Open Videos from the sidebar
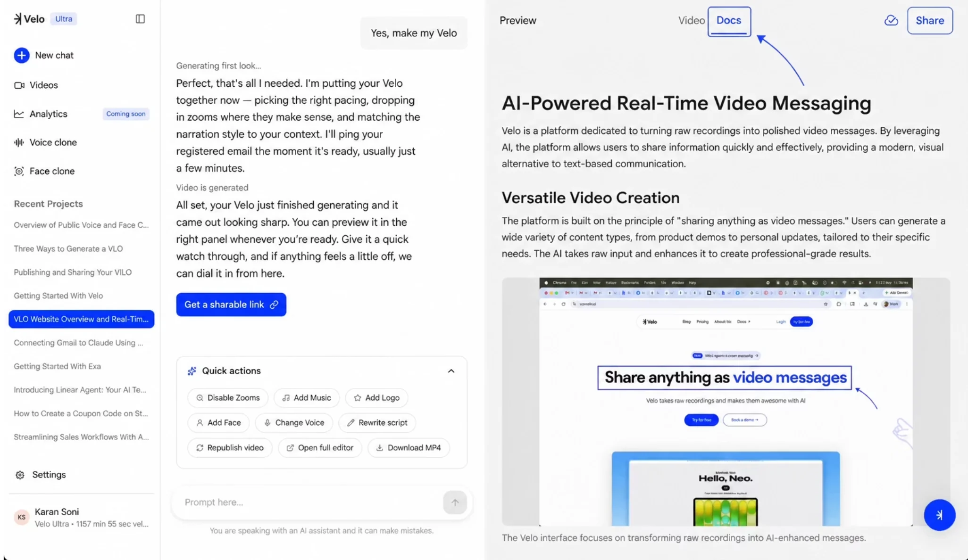Image resolution: width=968 pixels, height=560 pixels. (43, 85)
